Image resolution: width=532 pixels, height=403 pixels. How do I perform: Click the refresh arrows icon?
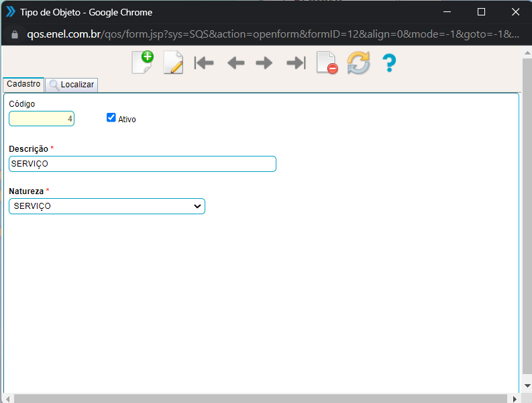coord(358,63)
